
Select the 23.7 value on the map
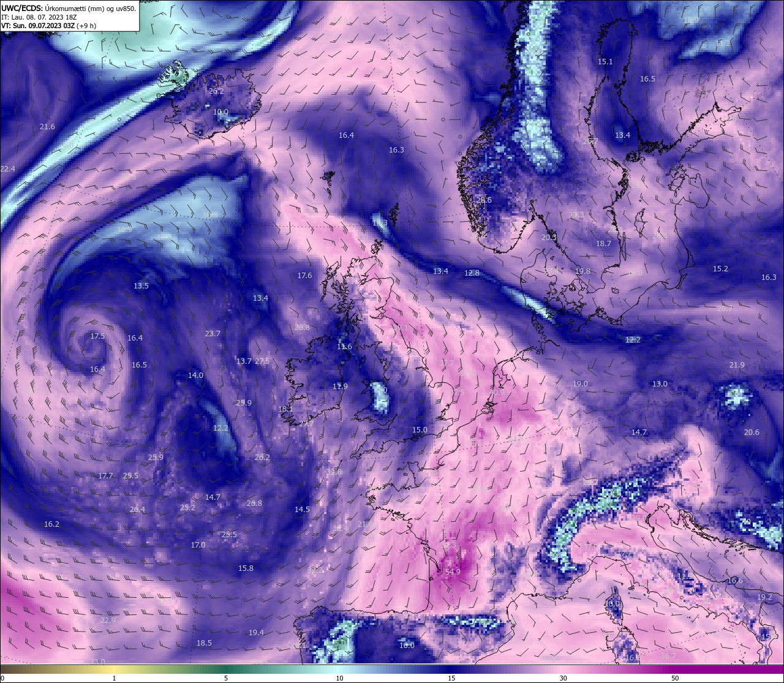(x=213, y=334)
